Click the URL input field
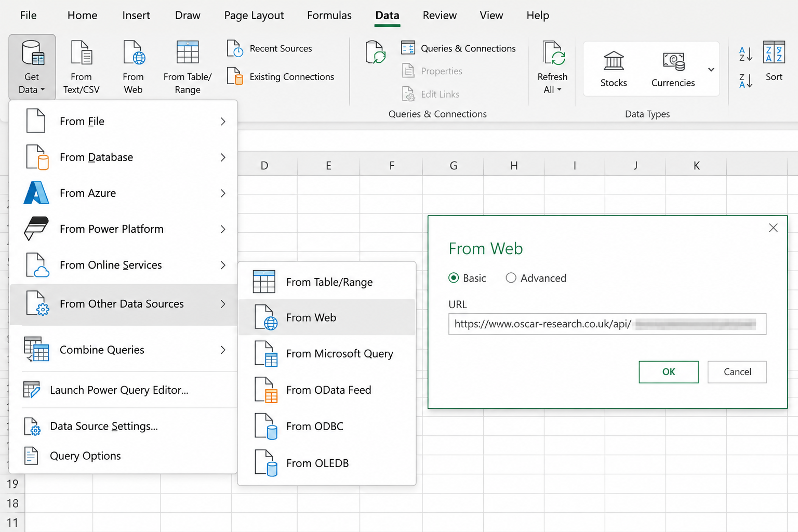This screenshot has height=532, width=798. pyautogui.click(x=607, y=324)
